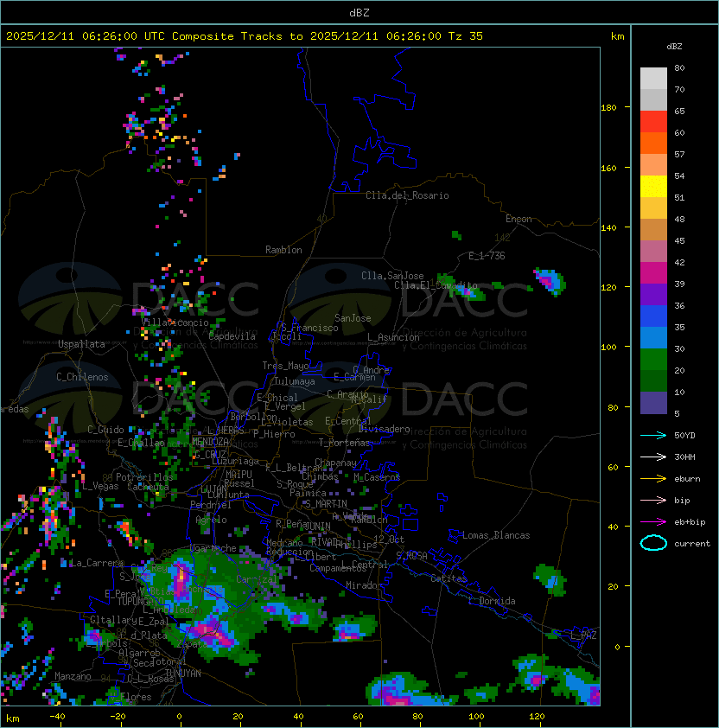Click the 'Uspallata' map label
Image resolution: width=719 pixels, height=728 pixels.
tap(81, 344)
